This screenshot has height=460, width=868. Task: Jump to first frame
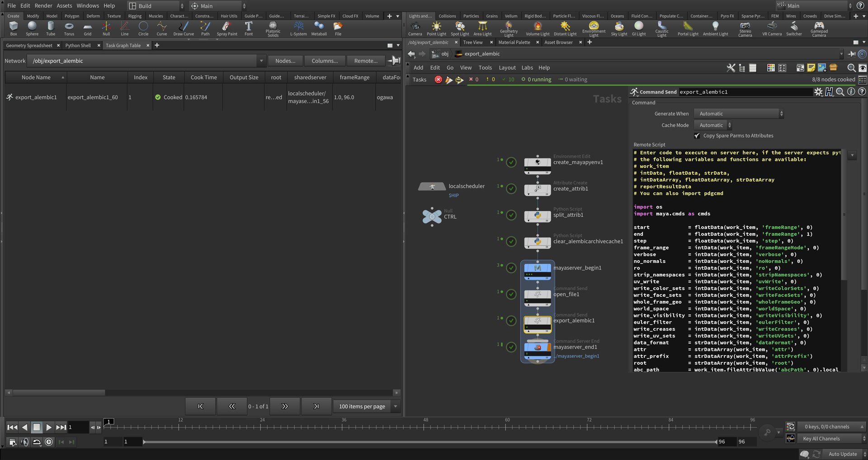click(x=12, y=427)
